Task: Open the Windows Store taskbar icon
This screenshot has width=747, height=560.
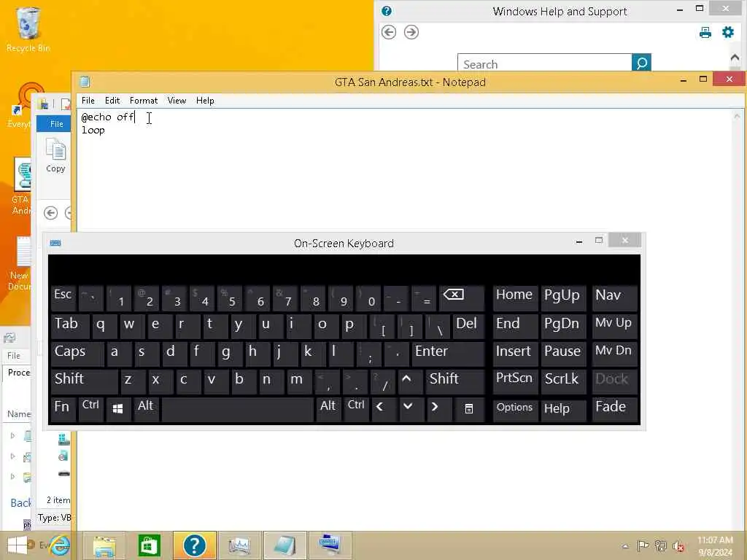Action: point(149,545)
